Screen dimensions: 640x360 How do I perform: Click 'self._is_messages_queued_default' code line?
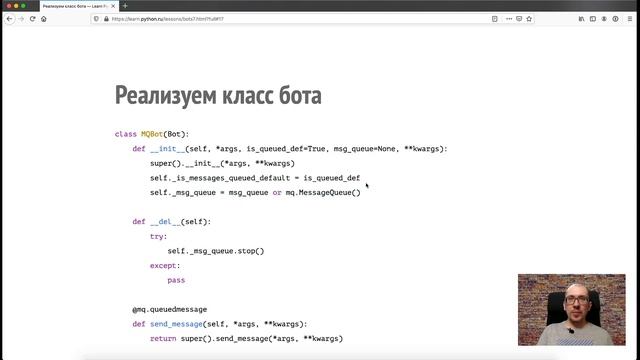point(255,178)
